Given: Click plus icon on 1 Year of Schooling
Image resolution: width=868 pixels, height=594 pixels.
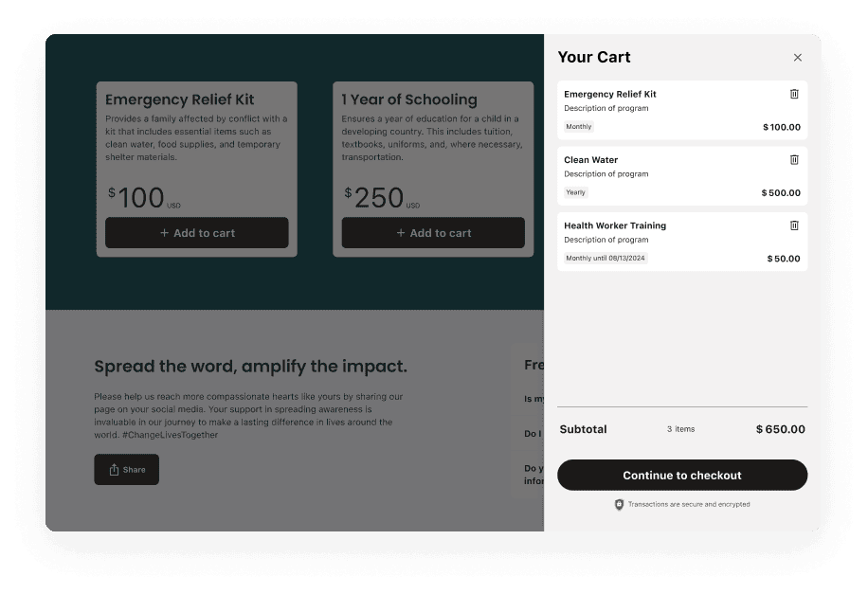Looking at the screenshot, I should click(401, 233).
